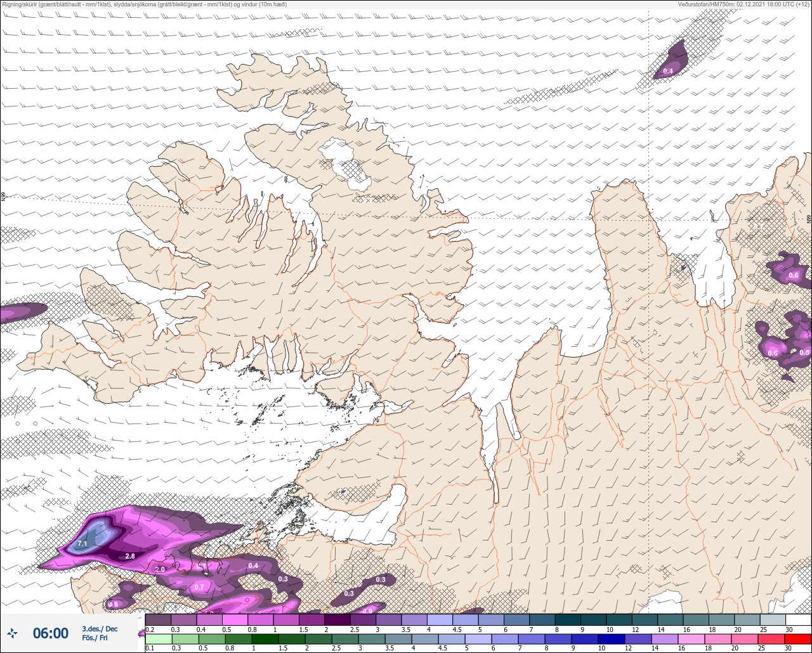
Task: Select lavender top legend swatch between 4 and 4.5
Action: point(440,619)
